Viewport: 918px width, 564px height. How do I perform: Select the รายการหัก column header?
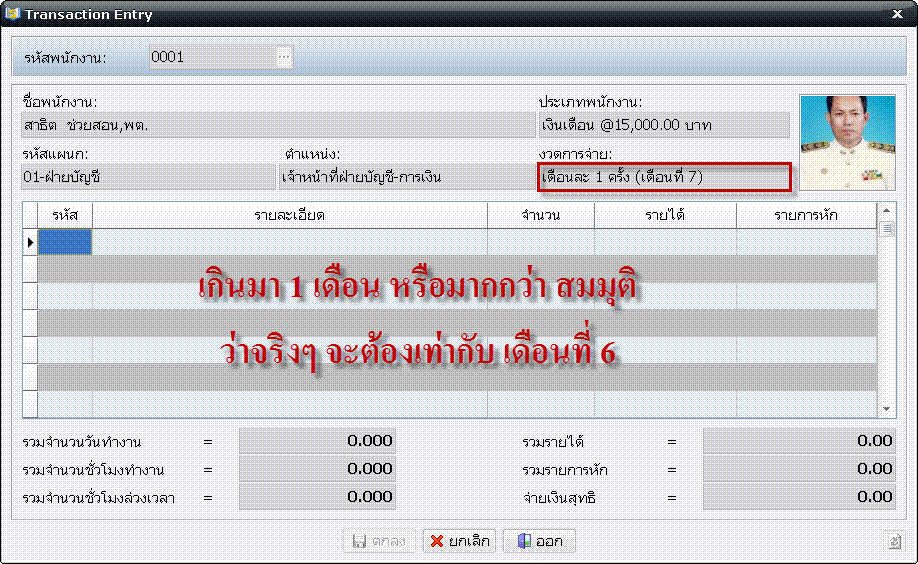pyautogui.click(x=806, y=215)
